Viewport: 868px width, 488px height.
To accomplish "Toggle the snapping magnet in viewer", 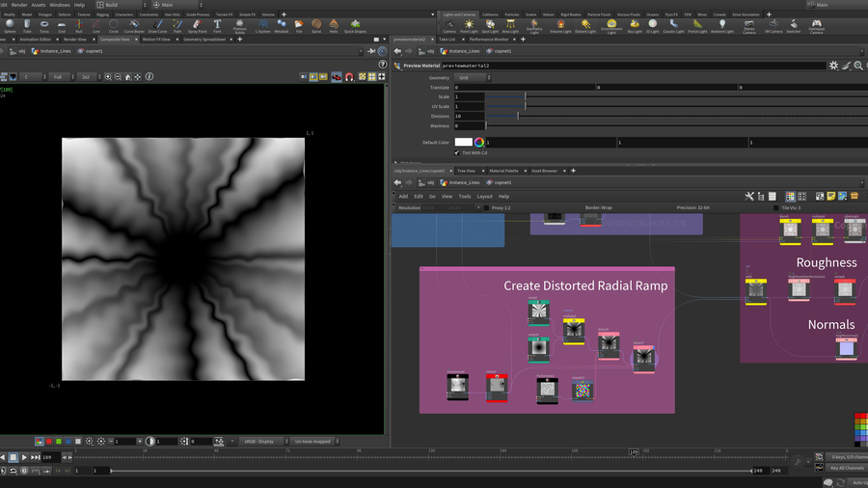I will click(x=349, y=77).
